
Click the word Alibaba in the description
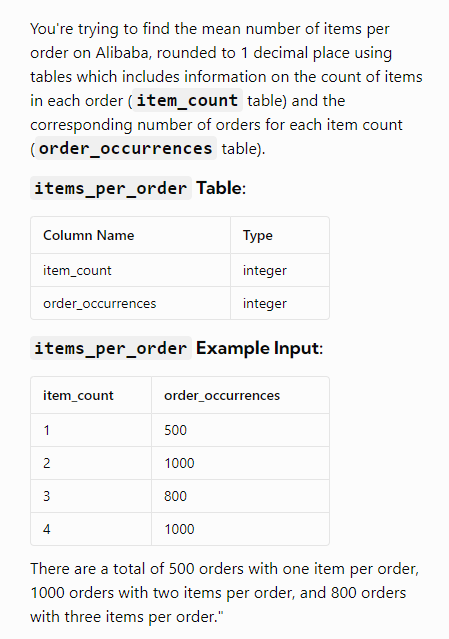tap(122, 53)
